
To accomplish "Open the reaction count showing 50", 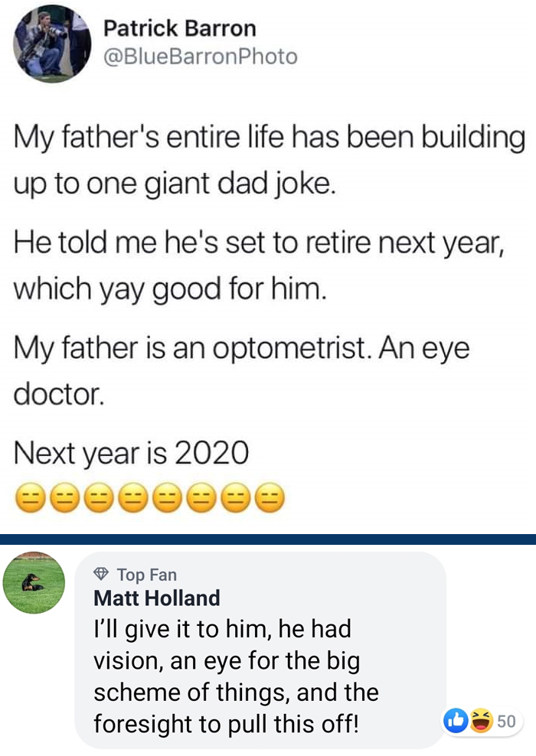I will click(x=506, y=721).
